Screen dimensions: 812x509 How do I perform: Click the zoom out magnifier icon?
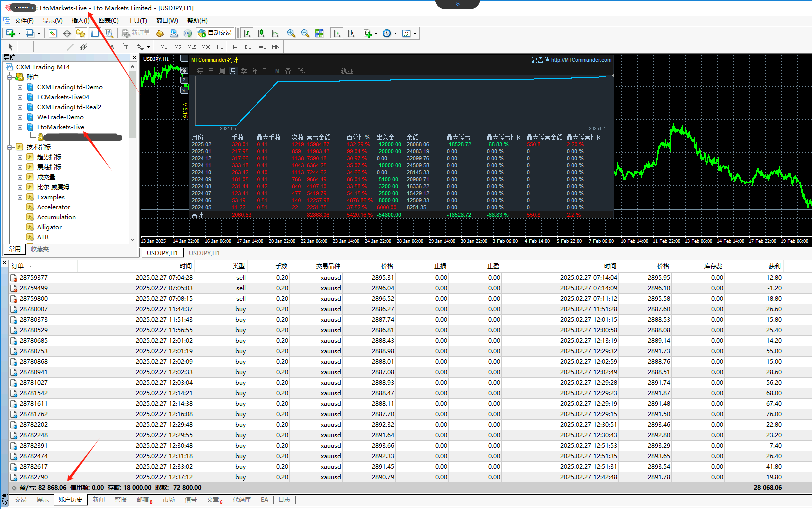click(x=305, y=33)
